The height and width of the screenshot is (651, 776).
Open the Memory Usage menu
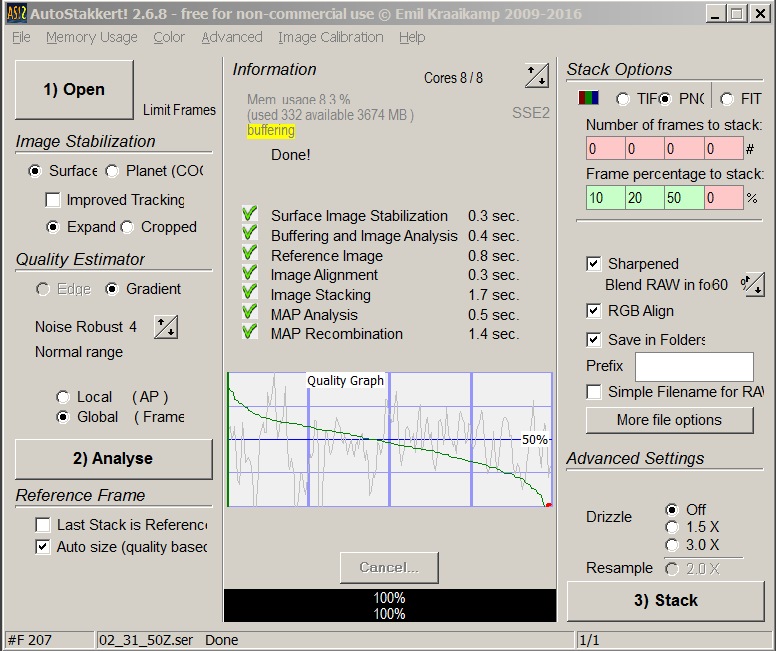(92, 37)
